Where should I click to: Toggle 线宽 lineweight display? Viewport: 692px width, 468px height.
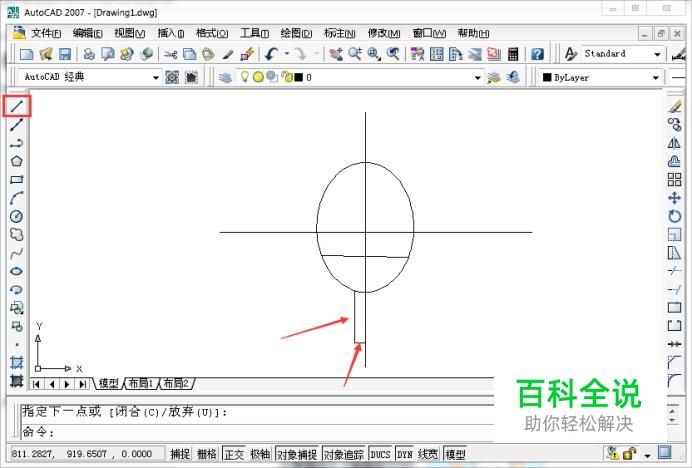(428, 454)
